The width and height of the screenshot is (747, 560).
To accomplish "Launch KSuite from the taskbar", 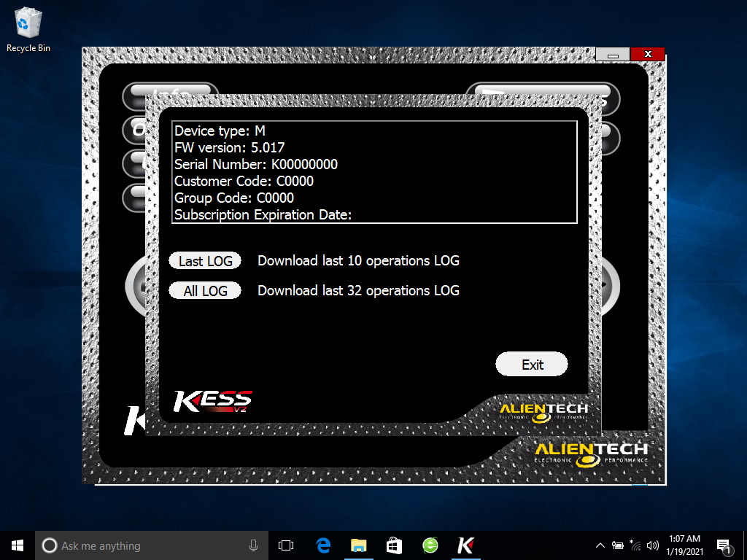I will (x=465, y=545).
